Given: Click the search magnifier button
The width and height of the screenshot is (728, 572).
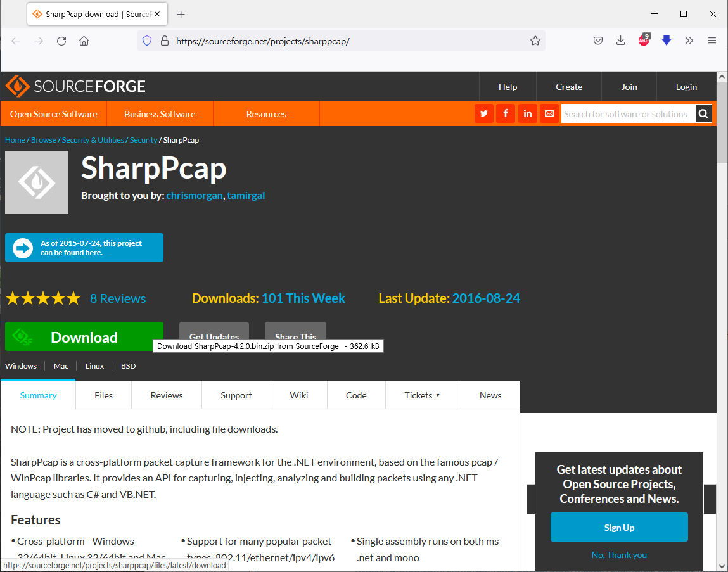Looking at the screenshot, I should point(703,114).
